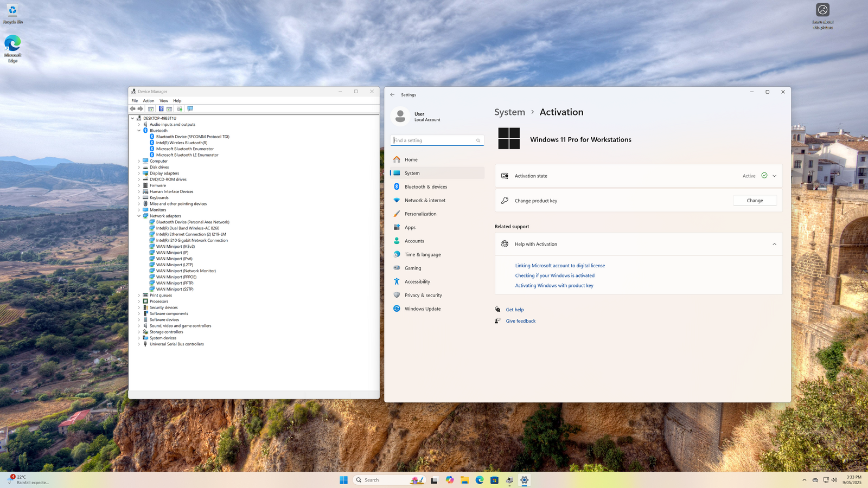Open Microsoft Edge desktop shortcut
Screen dimensions: 868x488
coord(12,49)
